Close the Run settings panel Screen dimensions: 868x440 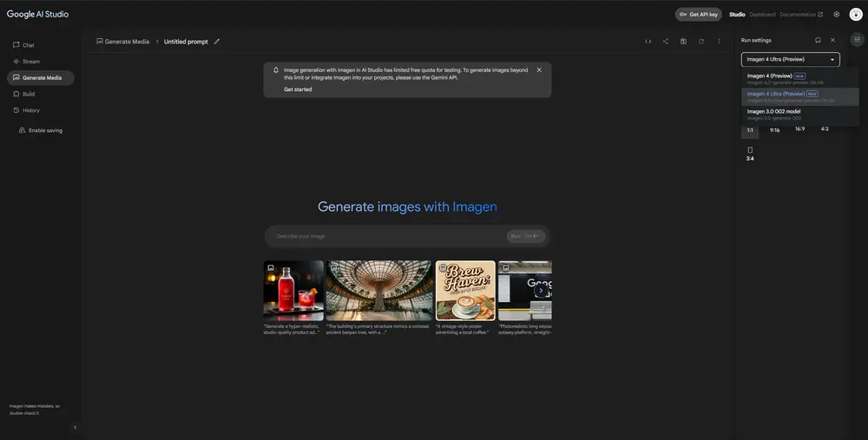[x=832, y=41]
